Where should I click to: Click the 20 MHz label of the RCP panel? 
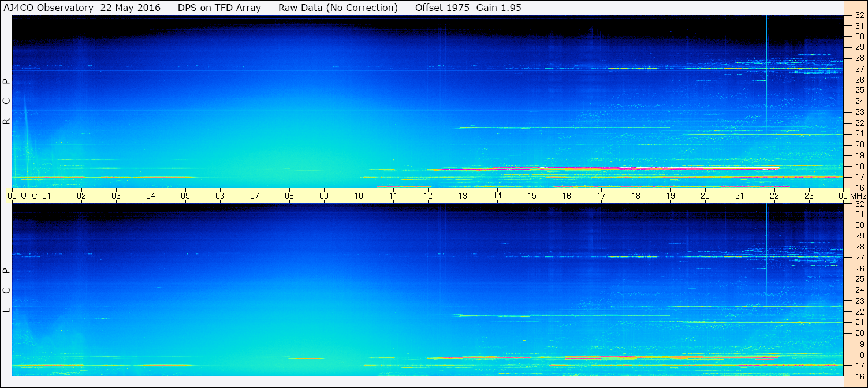tap(859, 144)
